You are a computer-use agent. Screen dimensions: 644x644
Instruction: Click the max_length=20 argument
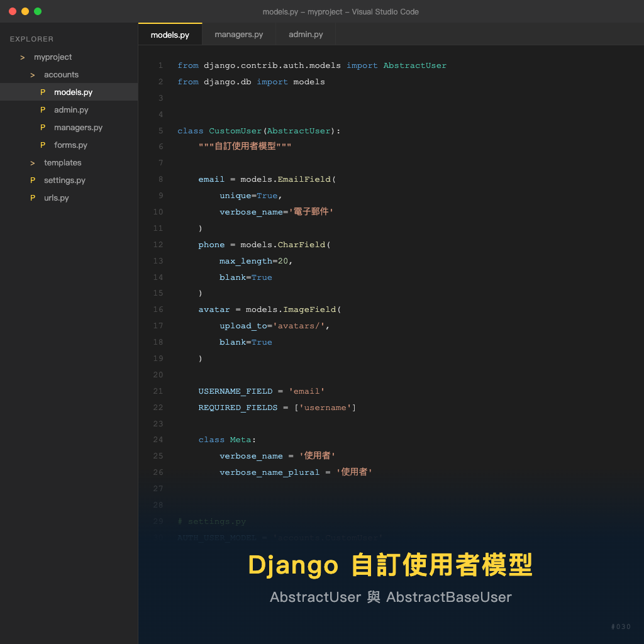pyautogui.click(x=254, y=261)
